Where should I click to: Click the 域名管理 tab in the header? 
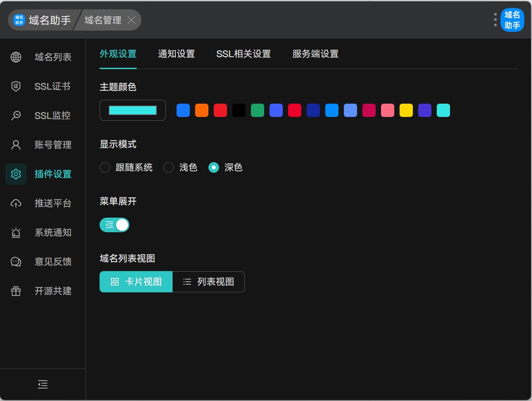click(103, 20)
